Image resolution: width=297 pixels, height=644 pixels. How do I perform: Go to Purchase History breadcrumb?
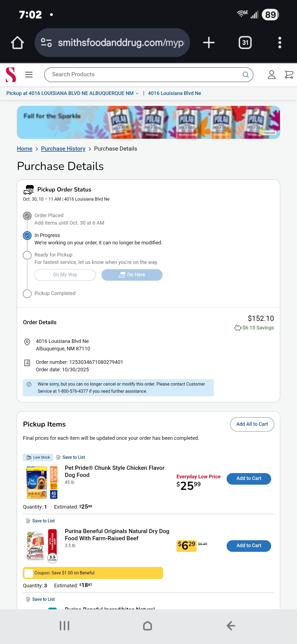(63, 149)
